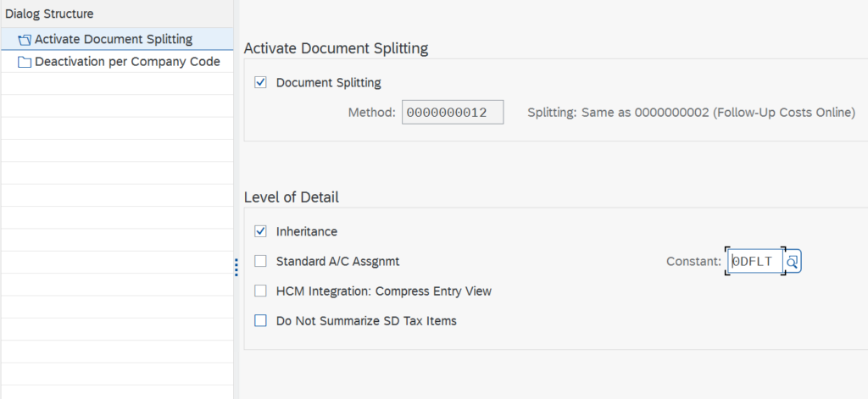The width and height of the screenshot is (868, 399).
Task: Open the search help for the Constant field
Action: tap(792, 262)
